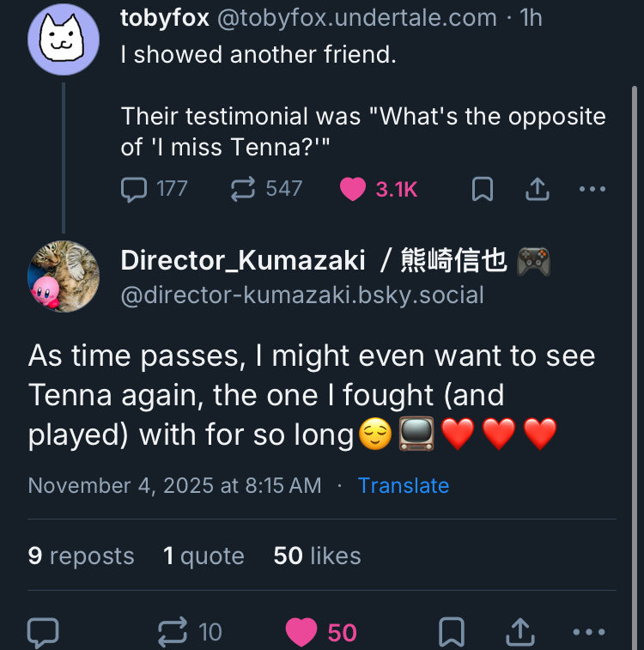Unlike tobyfox's post with 3.1K likes
The height and width of the screenshot is (650, 644).
(353, 189)
